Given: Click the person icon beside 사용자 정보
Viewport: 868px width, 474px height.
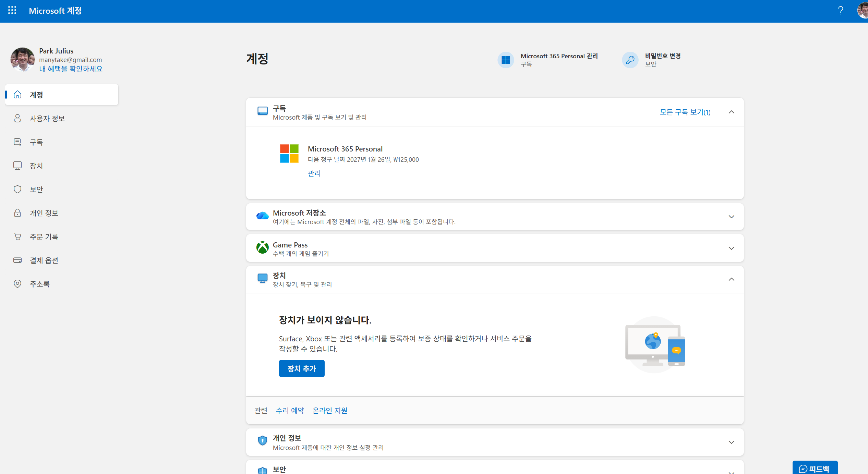Looking at the screenshot, I should click(17, 118).
